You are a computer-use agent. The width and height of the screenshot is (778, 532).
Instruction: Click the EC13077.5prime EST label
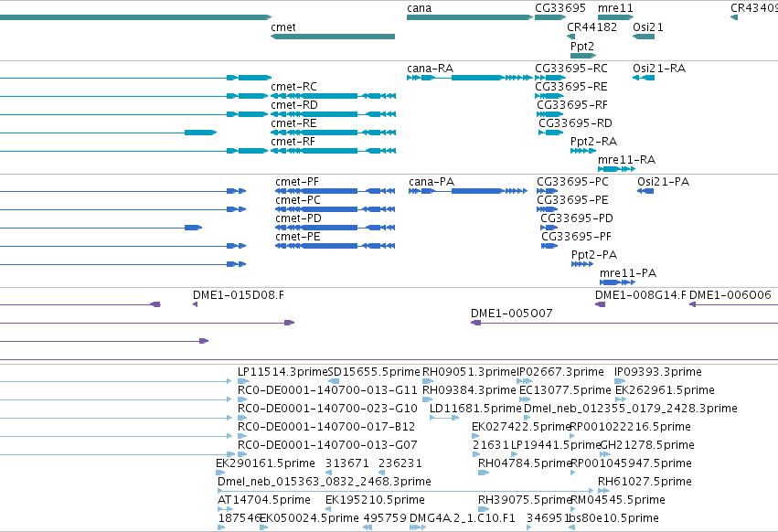point(565,390)
